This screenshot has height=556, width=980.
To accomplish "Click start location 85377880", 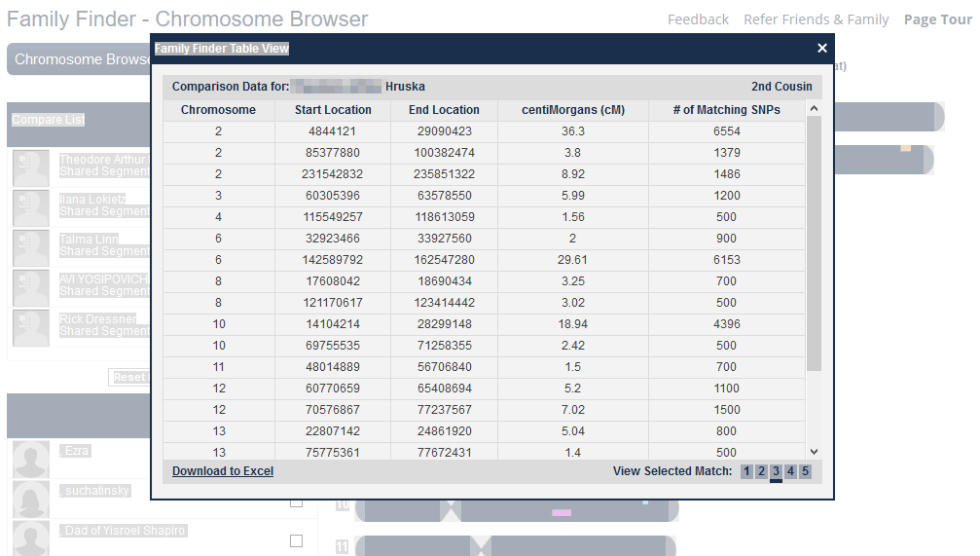I will click(333, 153).
